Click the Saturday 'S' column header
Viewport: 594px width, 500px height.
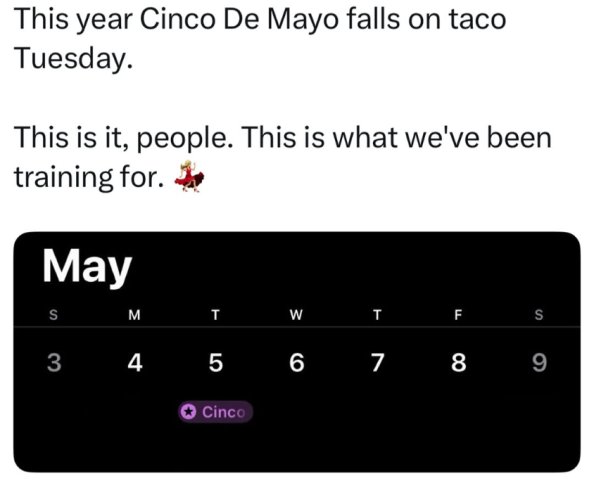(x=539, y=315)
